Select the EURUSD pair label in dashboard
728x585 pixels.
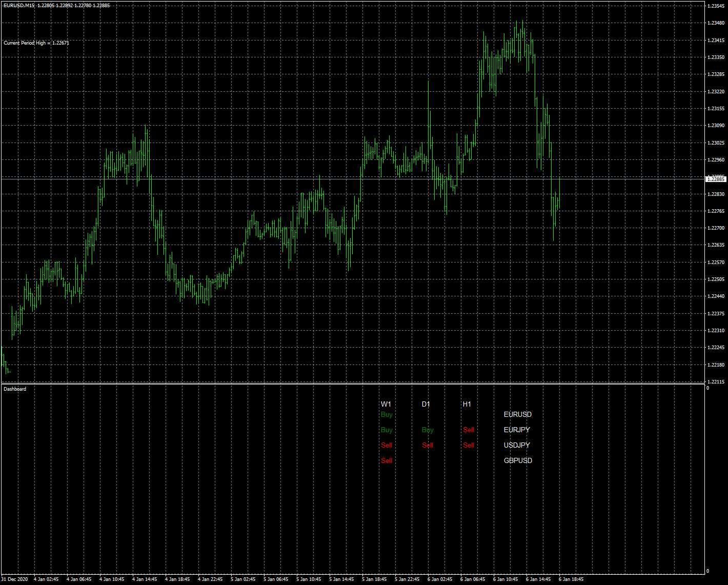click(x=518, y=414)
